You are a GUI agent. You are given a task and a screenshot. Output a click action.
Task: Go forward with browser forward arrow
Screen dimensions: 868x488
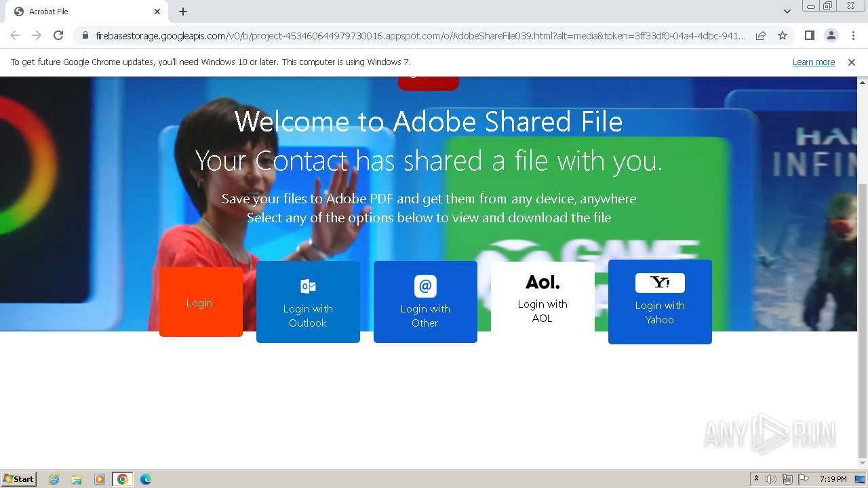pos(37,35)
